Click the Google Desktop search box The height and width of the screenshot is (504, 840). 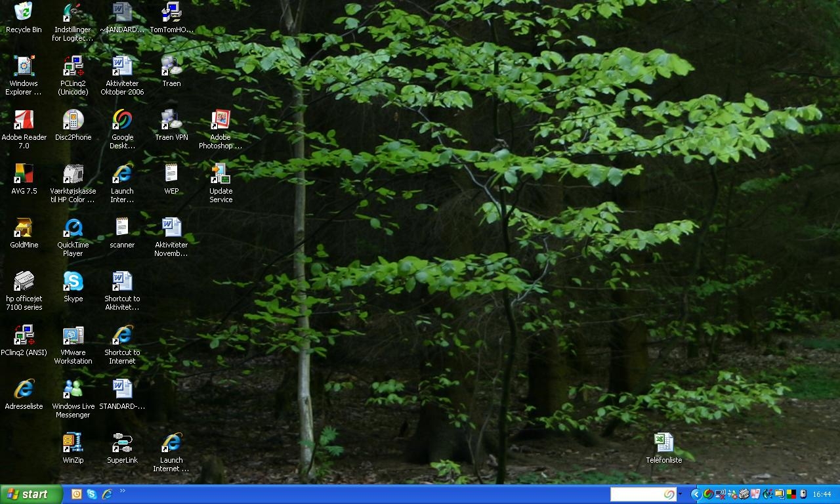[637, 494]
